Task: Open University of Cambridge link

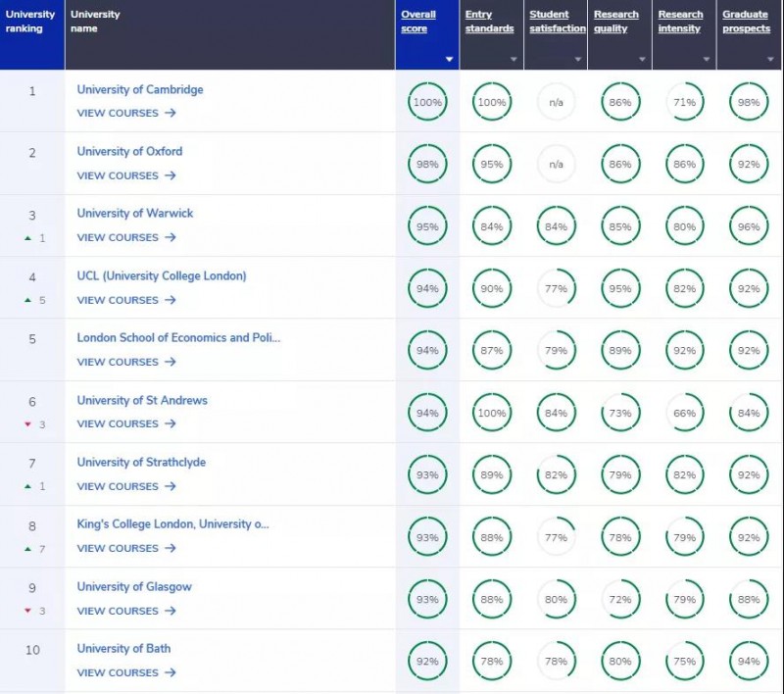Action: point(140,90)
